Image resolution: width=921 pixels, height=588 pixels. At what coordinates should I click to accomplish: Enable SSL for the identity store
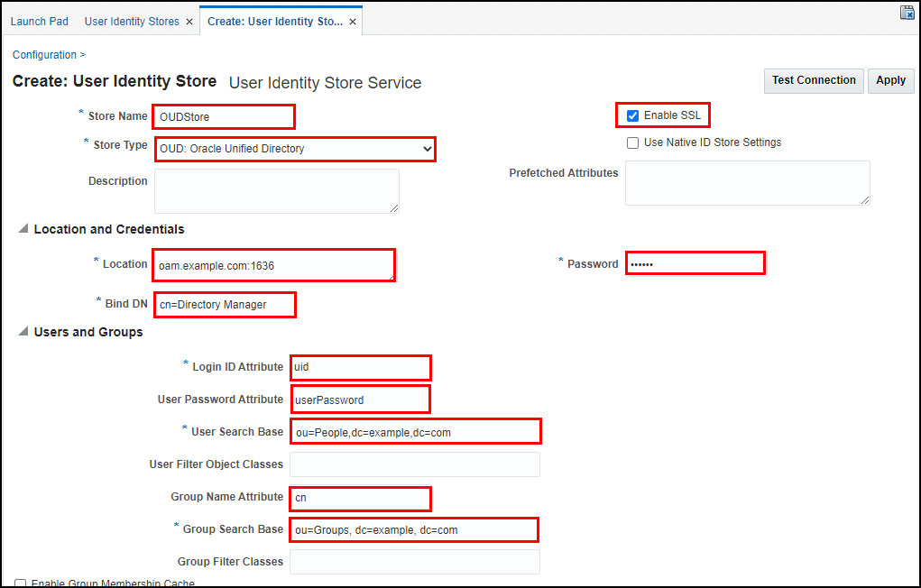click(x=632, y=115)
